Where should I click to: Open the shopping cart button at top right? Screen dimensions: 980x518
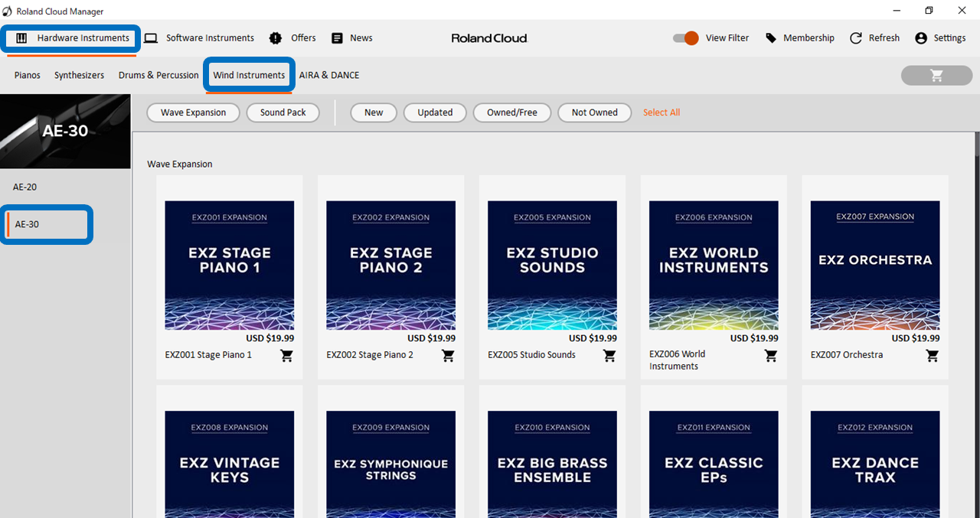(x=936, y=75)
